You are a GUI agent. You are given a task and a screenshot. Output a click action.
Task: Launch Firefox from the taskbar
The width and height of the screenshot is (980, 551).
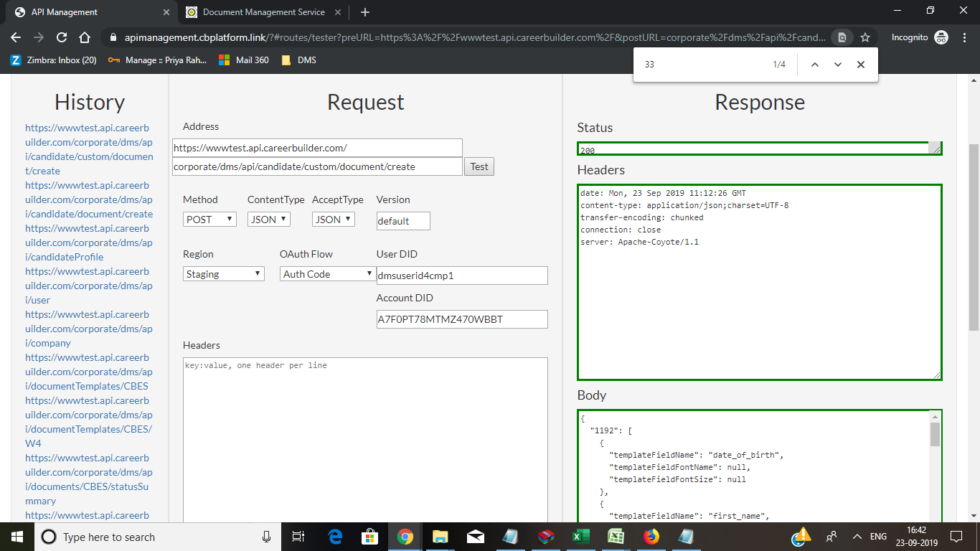point(651,537)
